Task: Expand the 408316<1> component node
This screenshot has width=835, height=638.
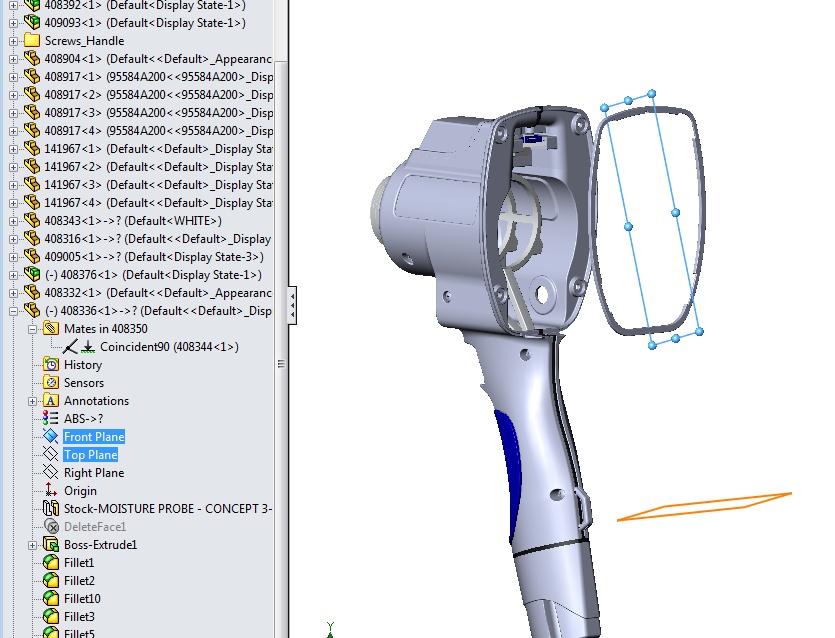Action: coord(13,239)
